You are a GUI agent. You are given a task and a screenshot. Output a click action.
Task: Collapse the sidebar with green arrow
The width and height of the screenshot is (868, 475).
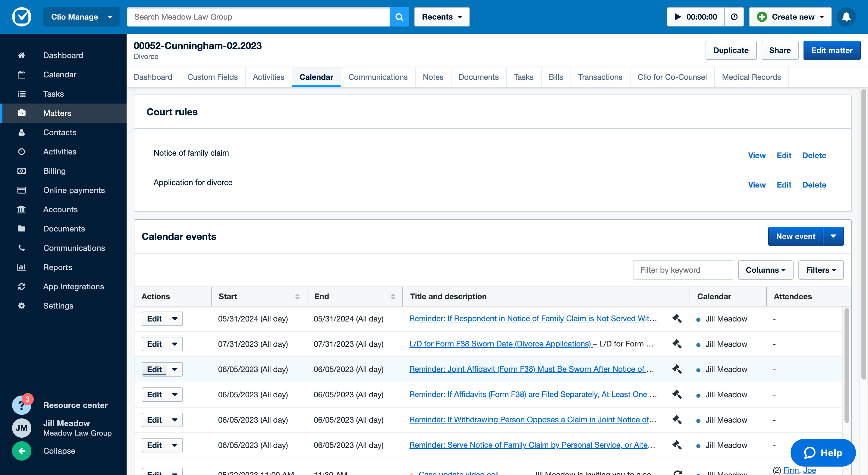pos(22,451)
